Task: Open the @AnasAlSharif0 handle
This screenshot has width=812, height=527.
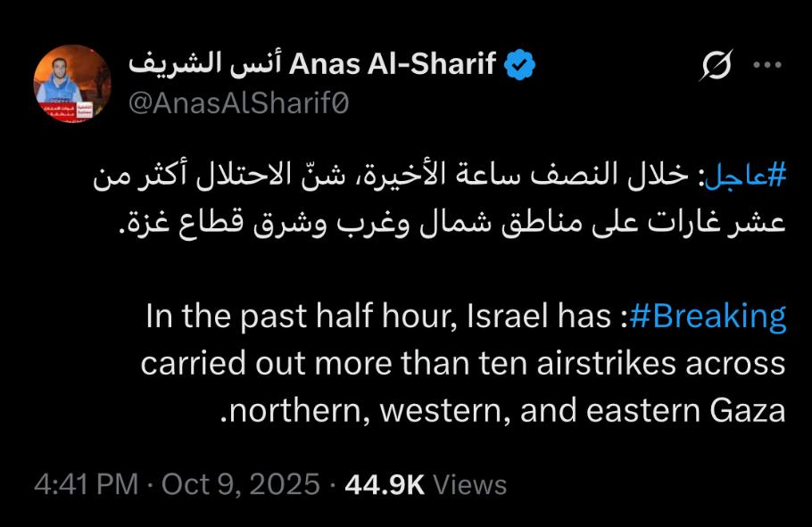Action: pos(239,103)
